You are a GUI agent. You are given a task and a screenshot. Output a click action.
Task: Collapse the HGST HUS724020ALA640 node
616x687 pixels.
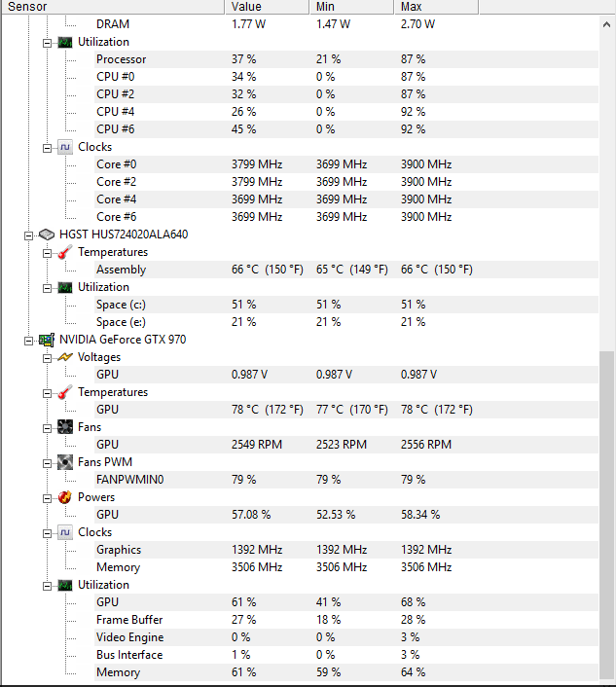click(x=28, y=235)
